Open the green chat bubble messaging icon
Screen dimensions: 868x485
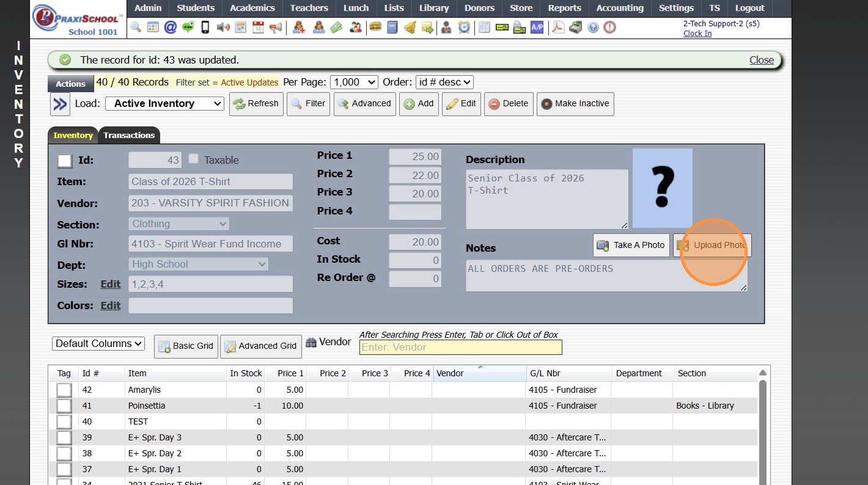pyautogui.click(x=188, y=27)
